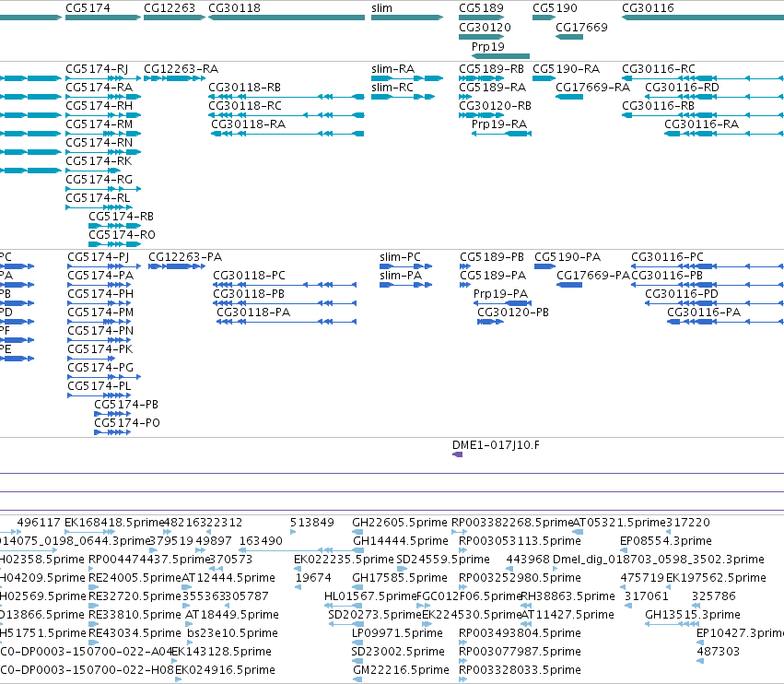Select the CG5174-PO protein label

coord(127,423)
